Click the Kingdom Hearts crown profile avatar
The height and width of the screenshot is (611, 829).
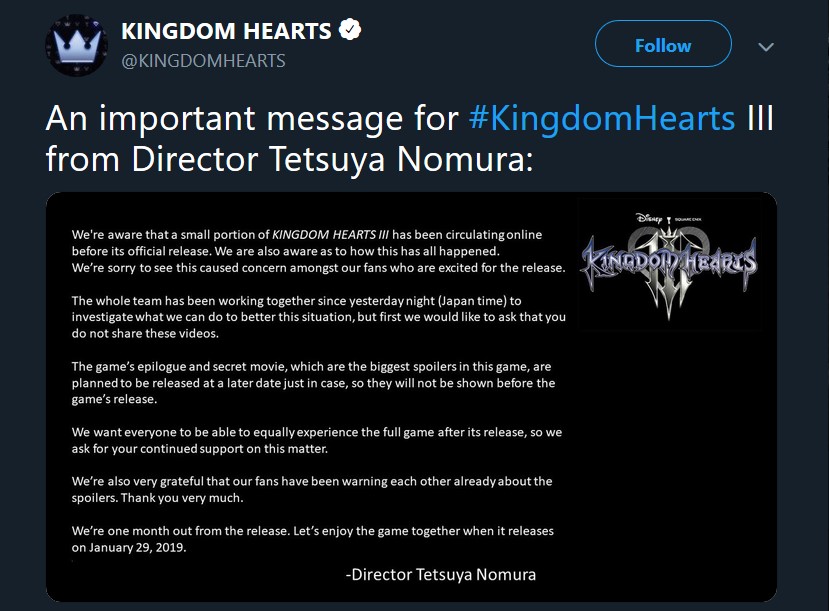73,48
